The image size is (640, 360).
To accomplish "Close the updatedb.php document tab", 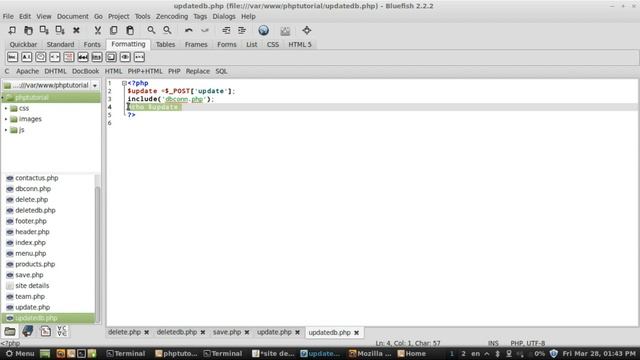I will [x=356, y=333].
